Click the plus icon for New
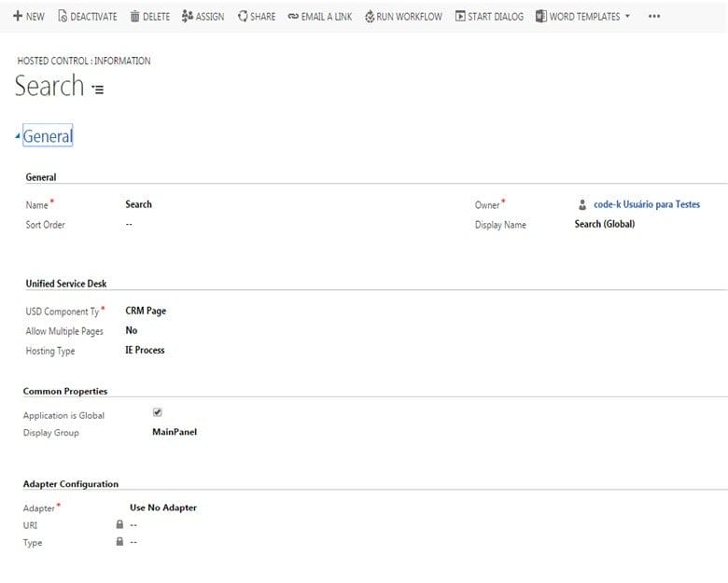The image size is (728, 583). click(x=17, y=17)
